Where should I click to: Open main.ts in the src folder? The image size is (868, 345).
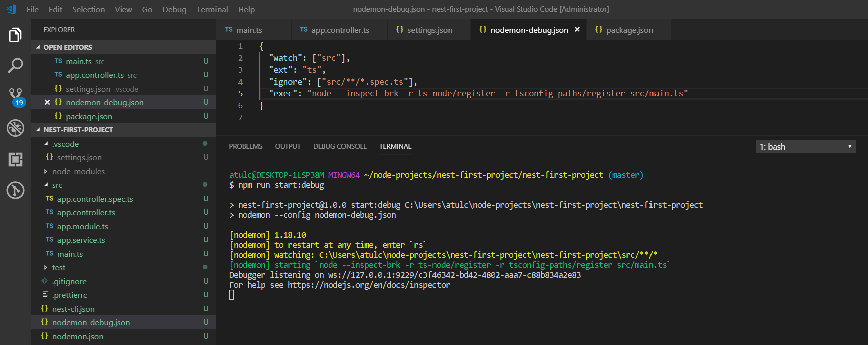[x=124, y=254]
